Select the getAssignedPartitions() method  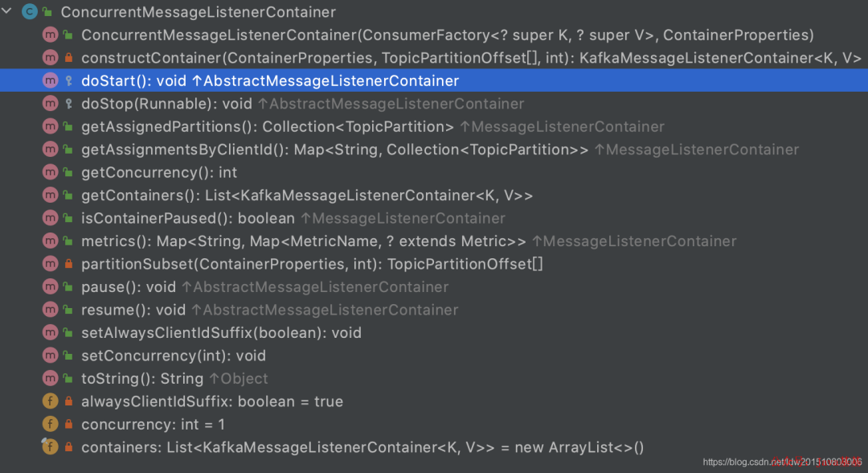pyautogui.click(x=267, y=126)
